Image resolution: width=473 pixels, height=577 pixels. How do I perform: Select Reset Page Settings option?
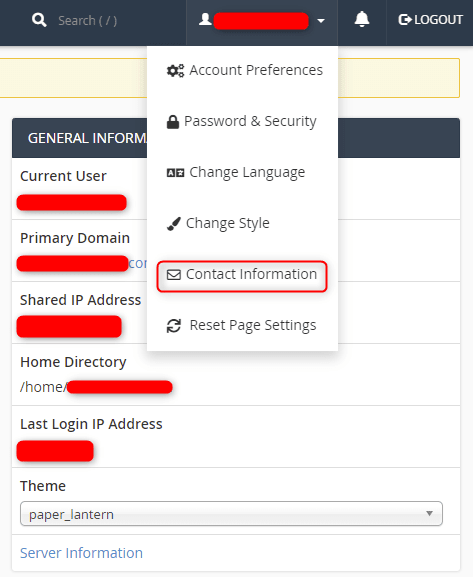pos(242,326)
